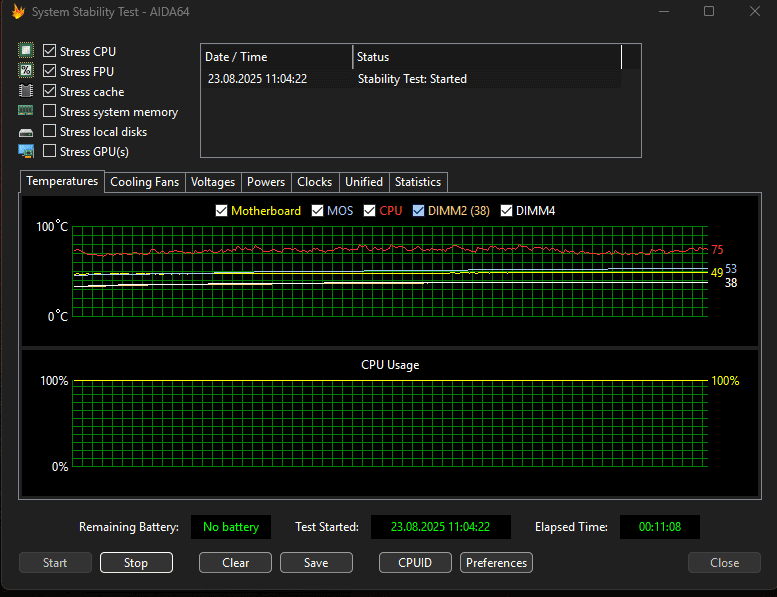Uncheck the Stress FPU checkbox
The height and width of the screenshot is (597, 777).
coord(50,71)
